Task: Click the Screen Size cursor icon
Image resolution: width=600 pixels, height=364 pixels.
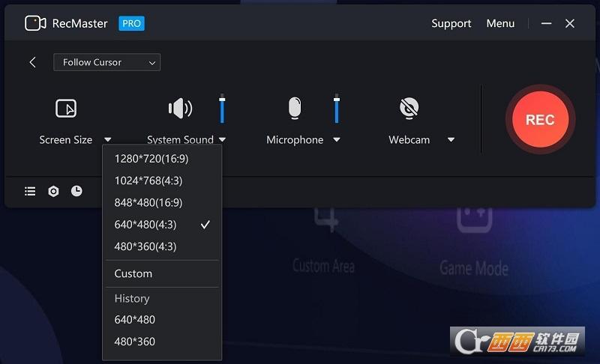Action: [66, 109]
